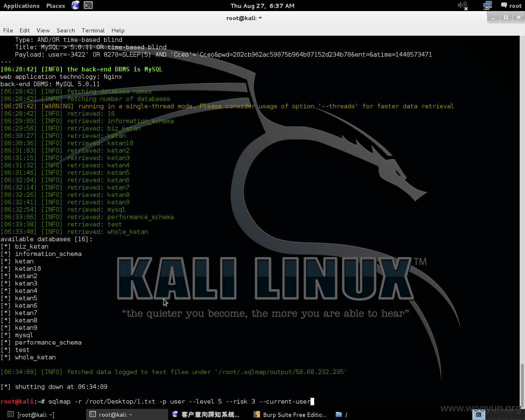Open the Places menu in top panel

(55, 6)
